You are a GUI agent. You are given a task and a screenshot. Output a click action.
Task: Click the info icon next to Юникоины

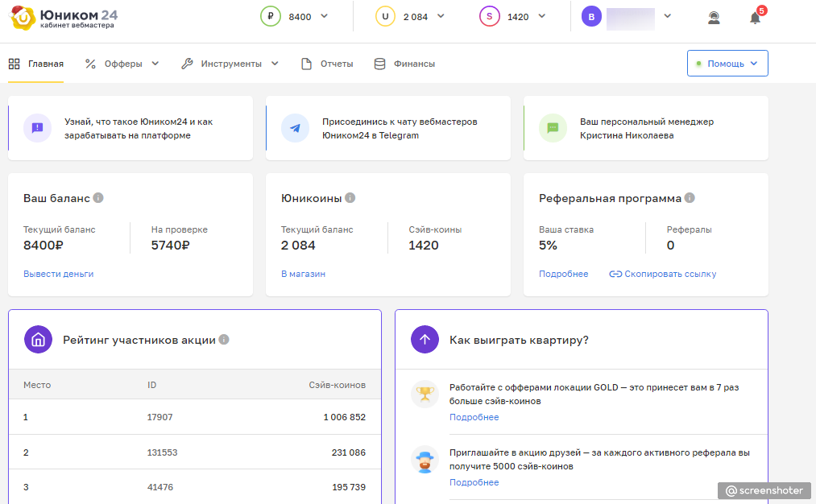pos(350,198)
